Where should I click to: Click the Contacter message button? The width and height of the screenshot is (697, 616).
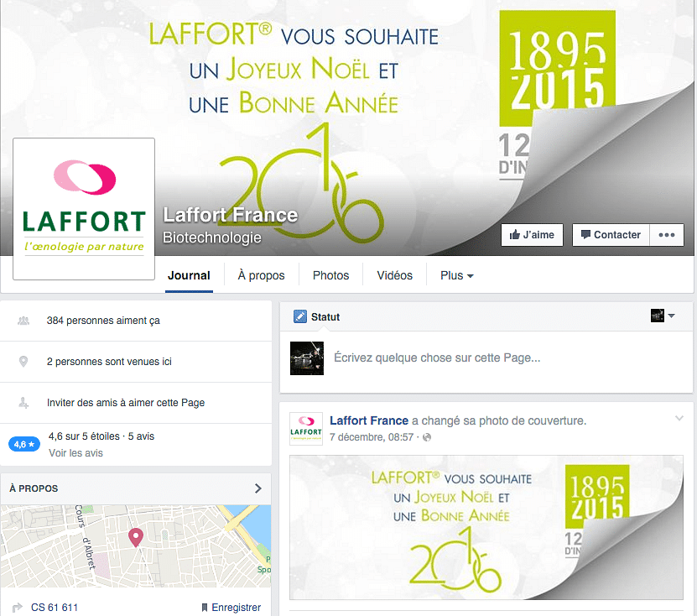pos(611,235)
